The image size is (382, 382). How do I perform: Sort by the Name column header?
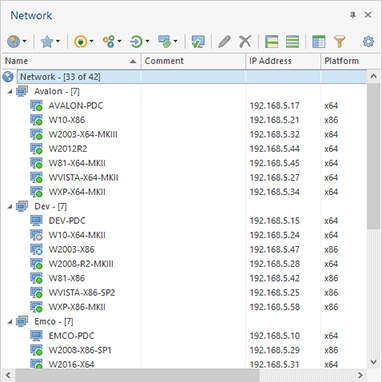71,61
